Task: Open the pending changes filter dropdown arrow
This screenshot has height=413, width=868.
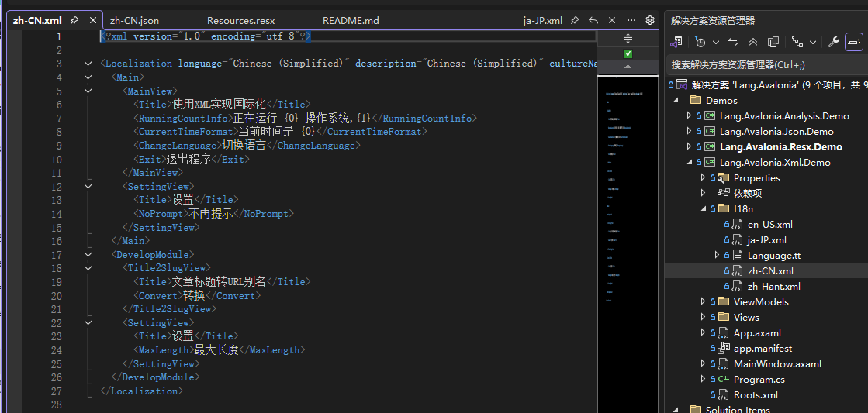Action: point(716,42)
